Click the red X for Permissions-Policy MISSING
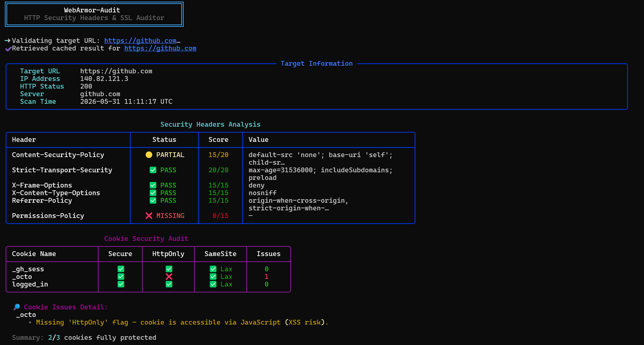 (x=149, y=216)
